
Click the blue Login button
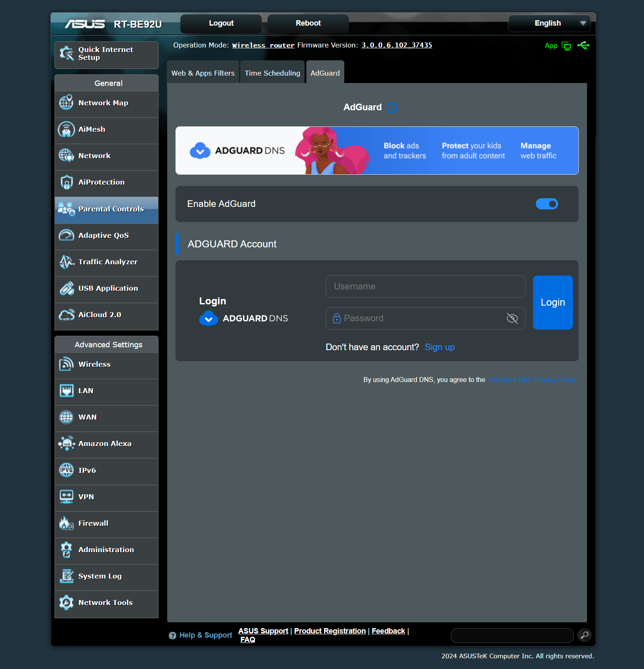pos(553,302)
